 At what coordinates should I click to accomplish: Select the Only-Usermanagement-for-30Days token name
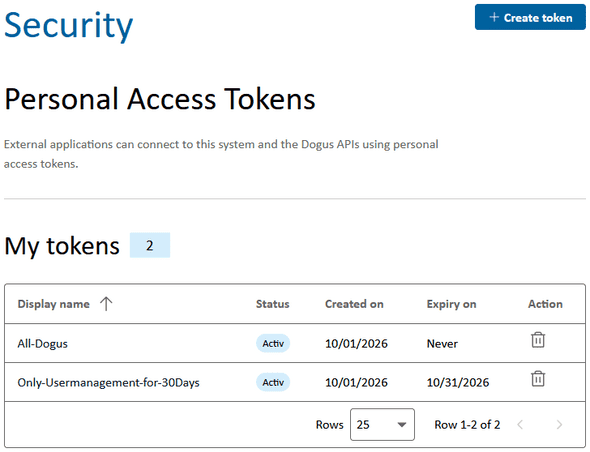(108, 383)
